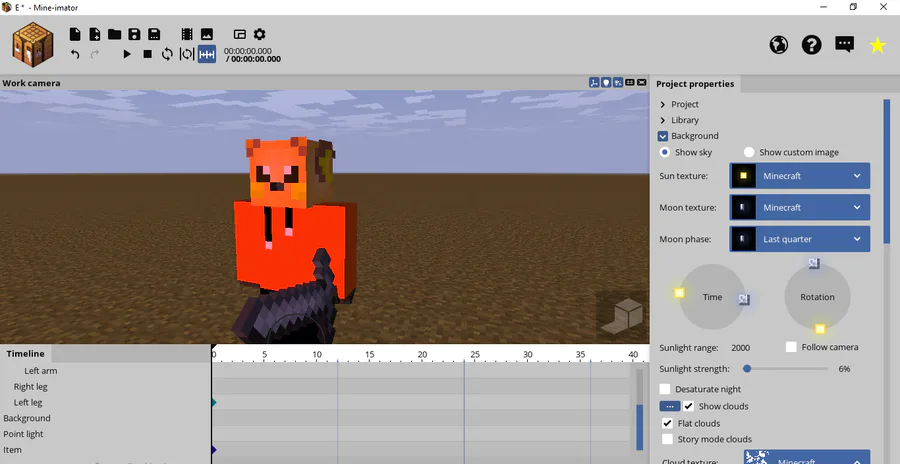Screen dimensions: 900x464
Task: Click the Time dial control
Action: (712, 297)
